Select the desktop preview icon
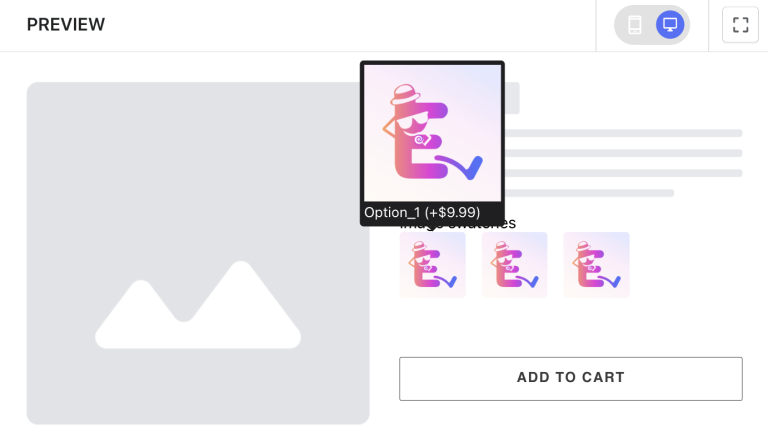This screenshot has height=442, width=768. [x=670, y=25]
